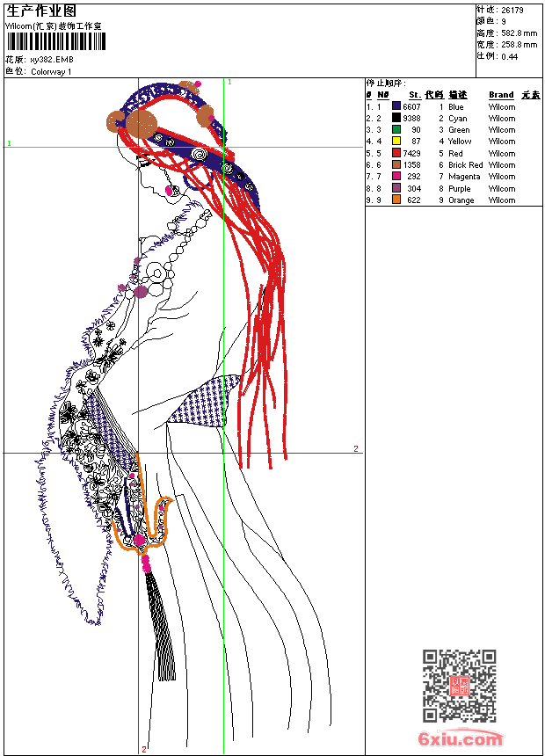This screenshot has height=756, width=545.
Task: Click the Wilcom brand in the Orange row
Action: pyautogui.click(x=502, y=200)
